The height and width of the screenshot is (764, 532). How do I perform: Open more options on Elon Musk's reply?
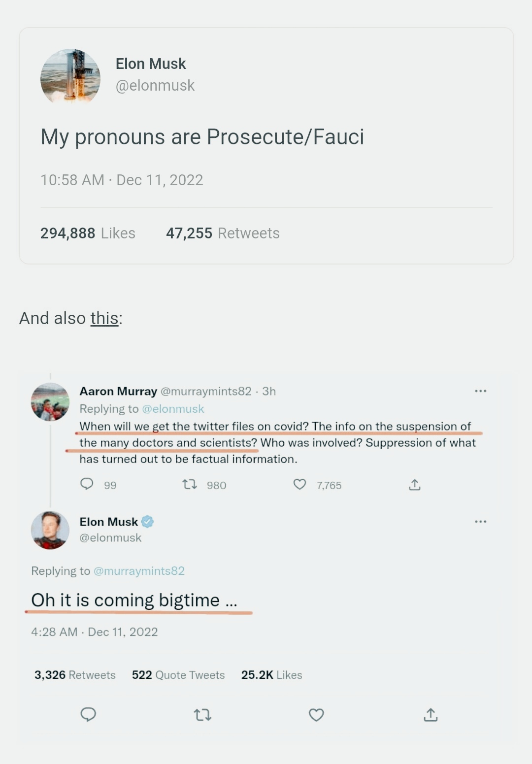480,522
